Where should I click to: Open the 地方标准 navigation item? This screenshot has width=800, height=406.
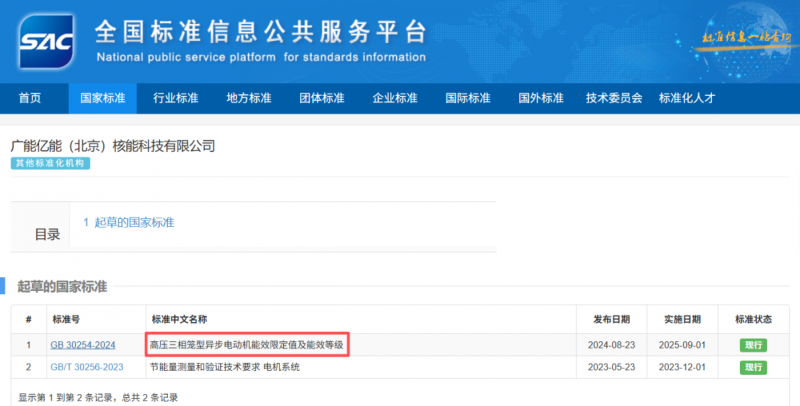(x=248, y=98)
